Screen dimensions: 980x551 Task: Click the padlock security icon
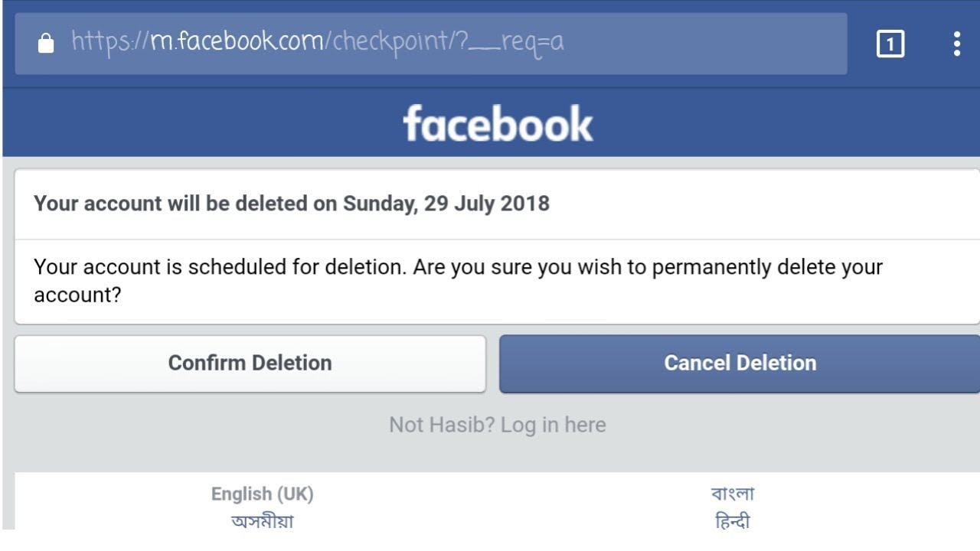[x=46, y=44]
